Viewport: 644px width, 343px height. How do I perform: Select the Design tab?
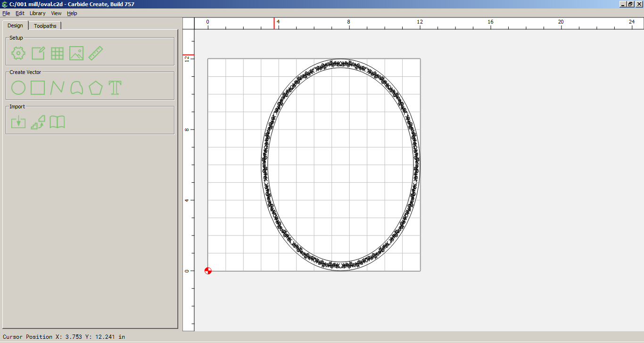pos(15,25)
